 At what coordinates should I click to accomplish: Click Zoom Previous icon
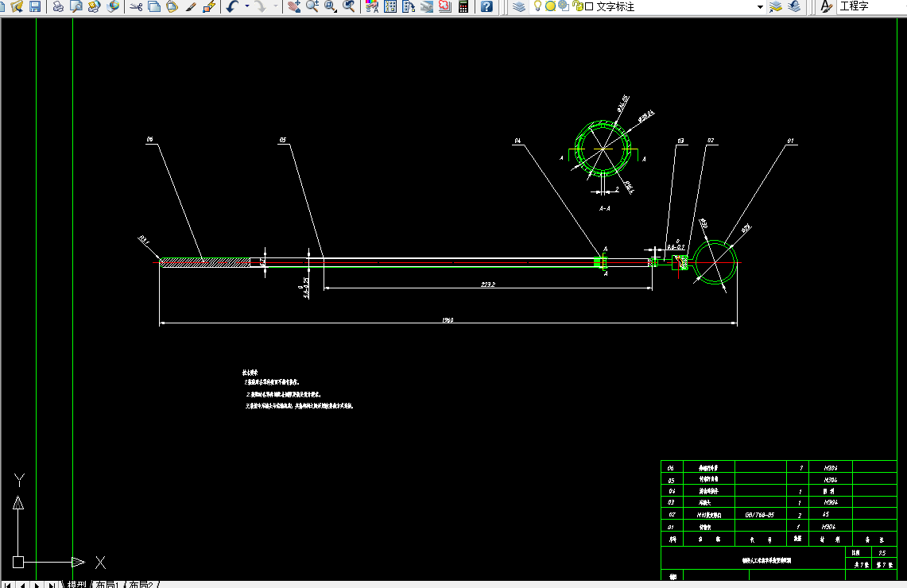(349, 6)
